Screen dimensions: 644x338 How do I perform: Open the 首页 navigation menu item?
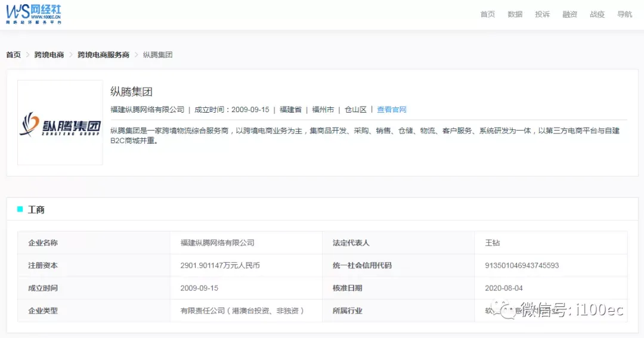[488, 14]
